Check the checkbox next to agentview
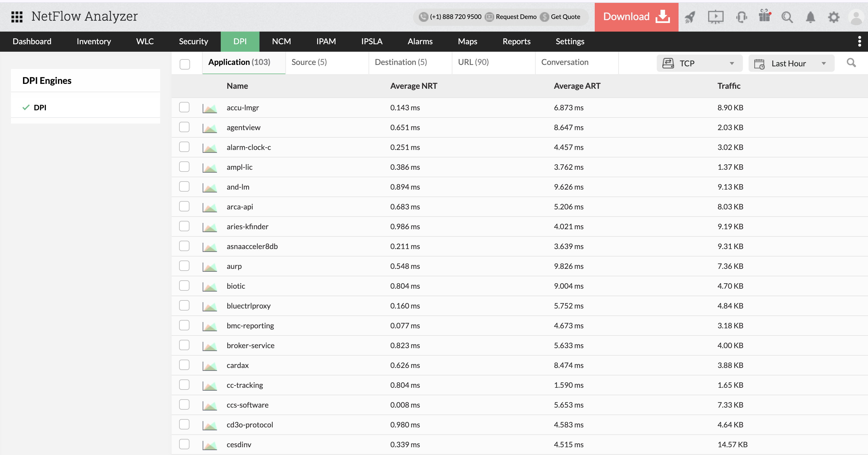This screenshot has height=455, width=868. [184, 127]
